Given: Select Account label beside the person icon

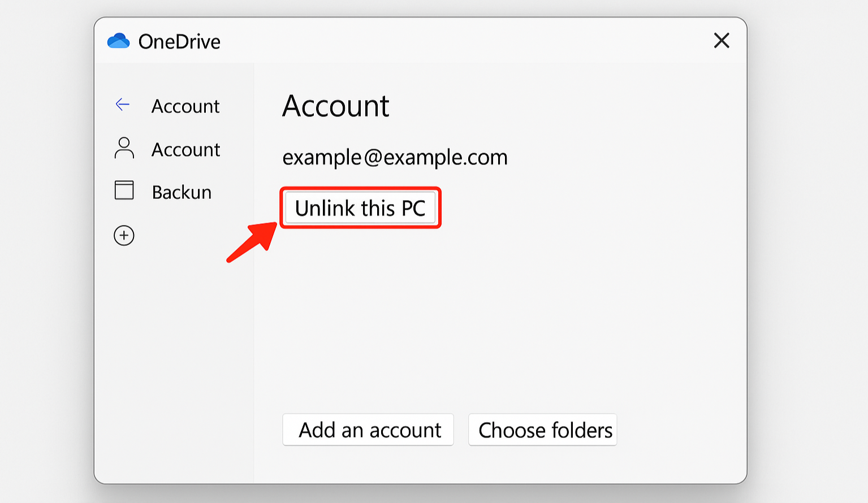Looking at the screenshot, I should 185,149.
